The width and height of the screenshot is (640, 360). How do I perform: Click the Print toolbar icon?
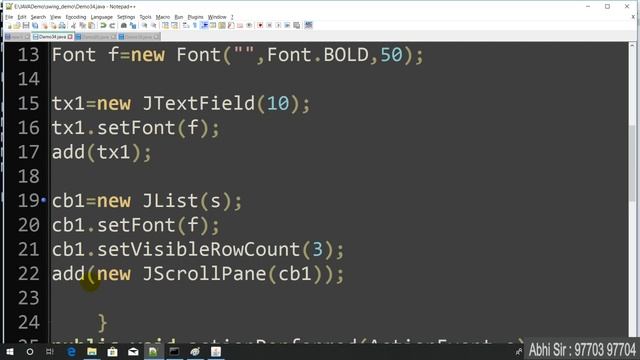[x=62, y=25]
